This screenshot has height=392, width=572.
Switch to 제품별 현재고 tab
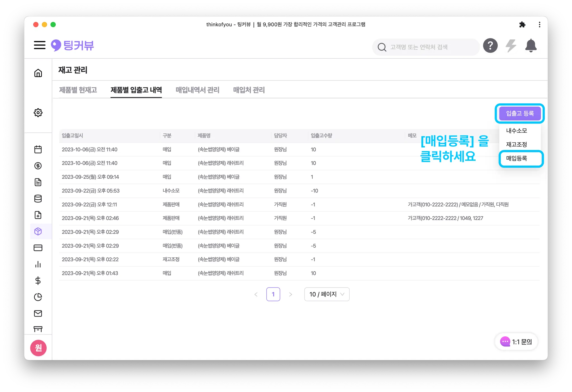tap(78, 90)
